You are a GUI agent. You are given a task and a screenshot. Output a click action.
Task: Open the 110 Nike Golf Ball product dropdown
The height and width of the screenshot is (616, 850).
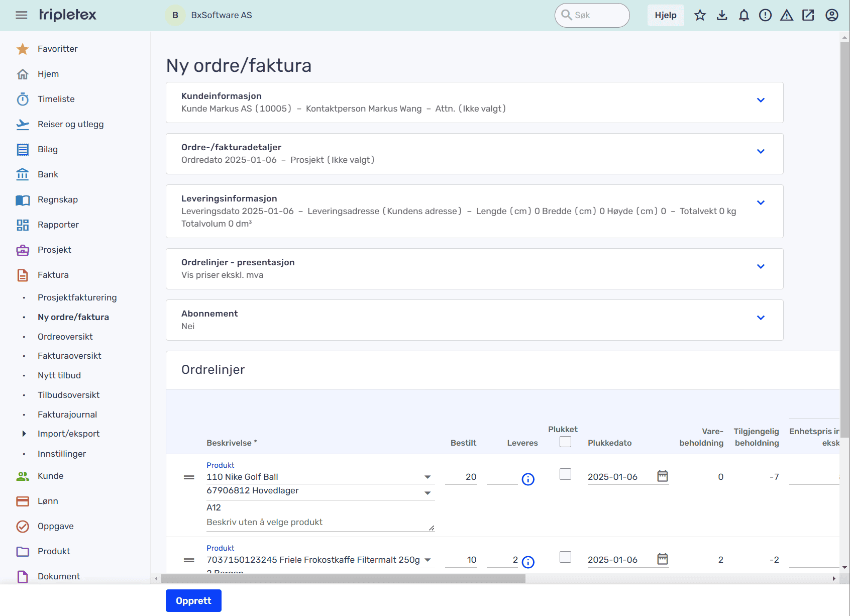tap(427, 477)
